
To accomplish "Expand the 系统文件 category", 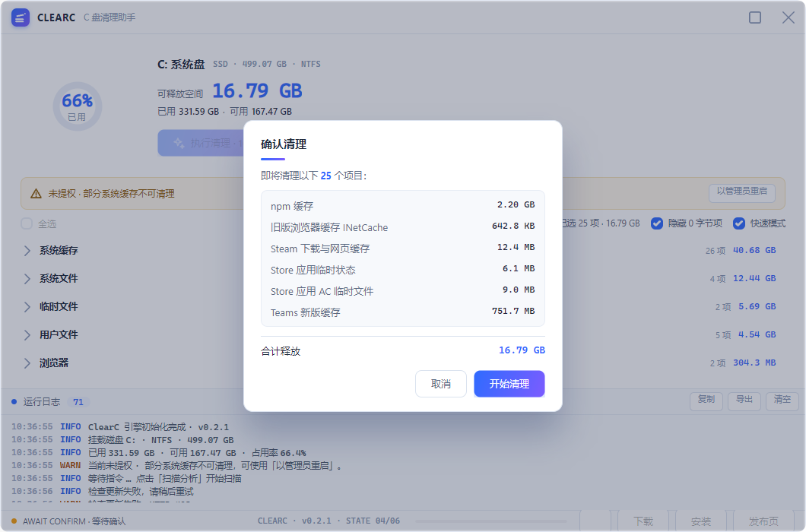I will click(27, 279).
